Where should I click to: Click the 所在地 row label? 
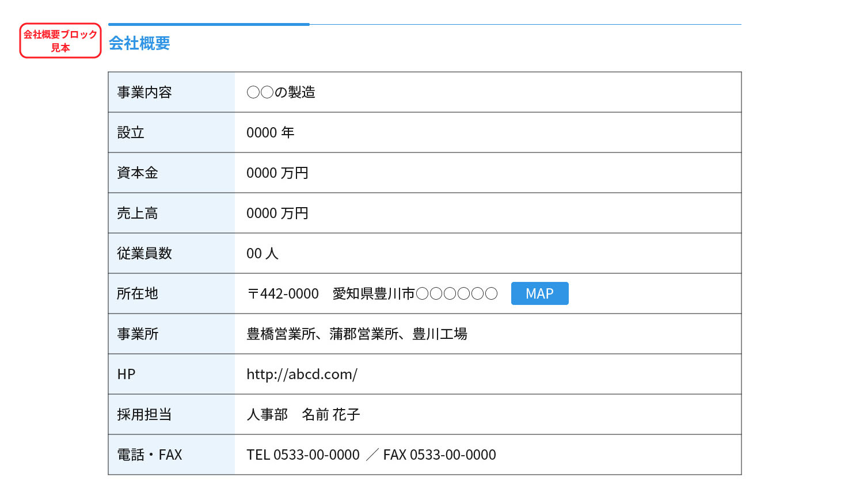[x=138, y=293]
